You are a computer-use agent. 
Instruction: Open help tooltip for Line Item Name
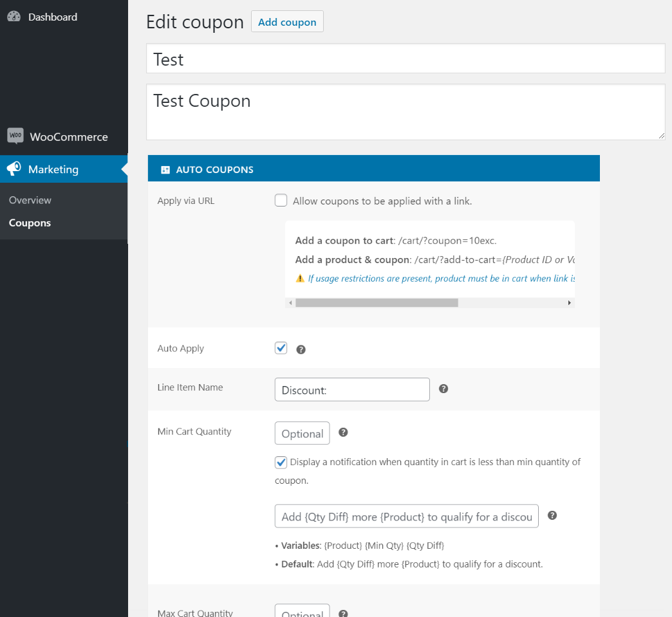click(443, 389)
